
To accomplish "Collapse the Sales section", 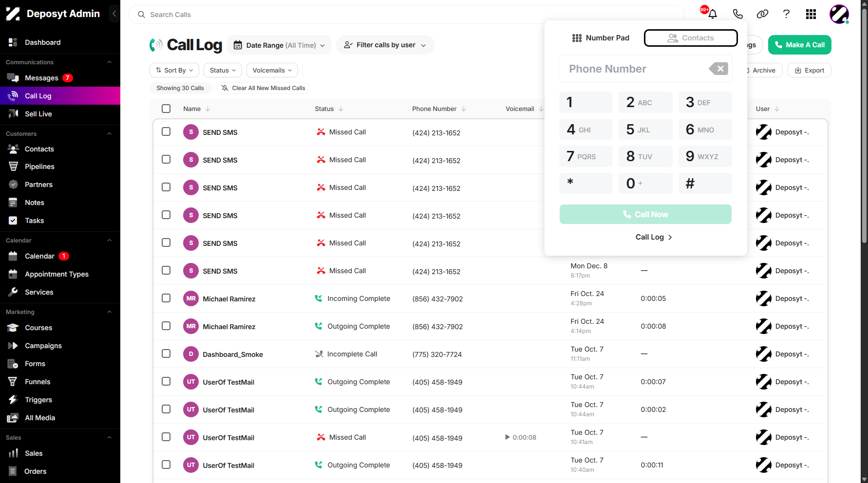I will pyautogui.click(x=109, y=438).
